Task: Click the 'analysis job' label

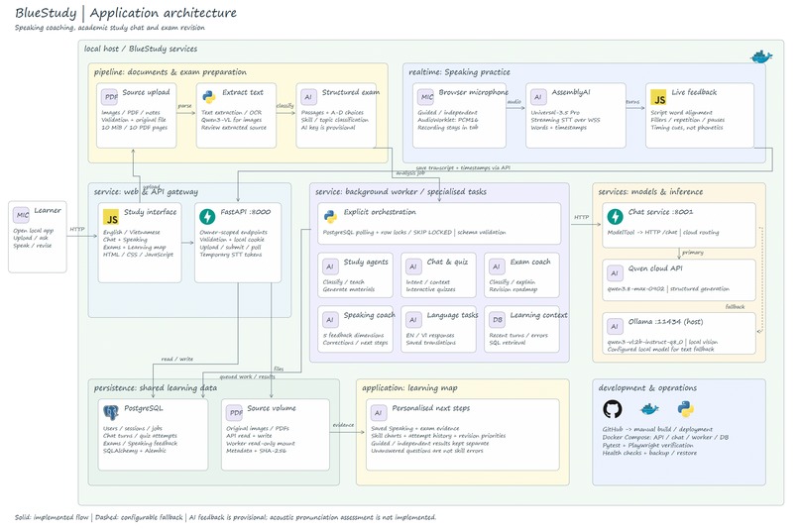Action: point(410,173)
